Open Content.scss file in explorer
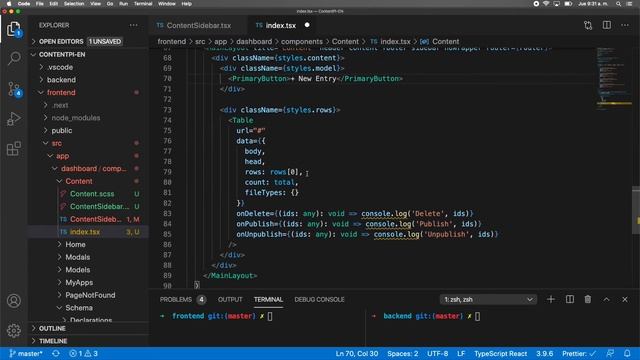The height and width of the screenshot is (360, 640). (x=92, y=193)
